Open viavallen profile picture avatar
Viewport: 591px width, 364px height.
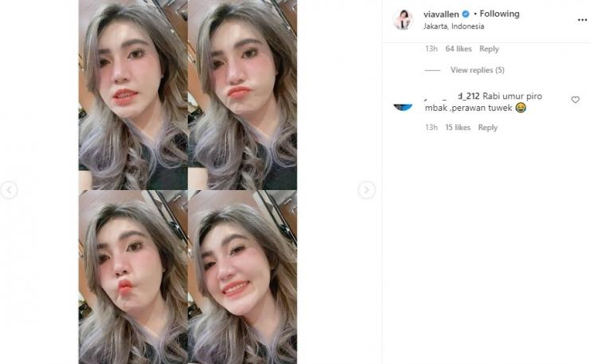pos(403,20)
